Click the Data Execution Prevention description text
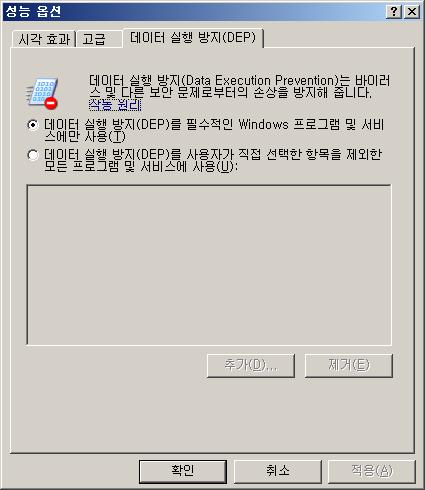Image resolution: width=425 pixels, height=490 pixels. click(239, 86)
